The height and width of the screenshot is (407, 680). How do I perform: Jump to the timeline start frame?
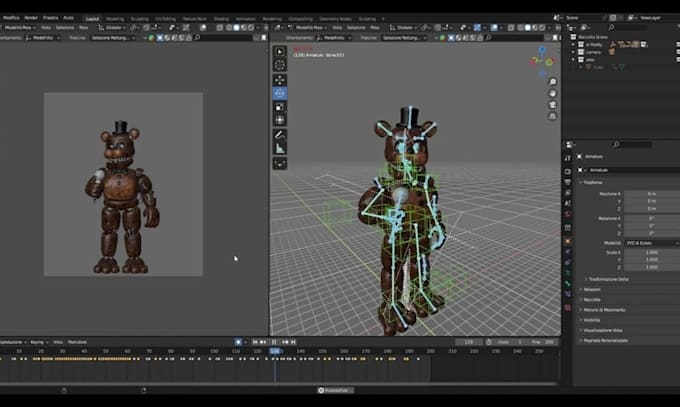click(x=255, y=342)
